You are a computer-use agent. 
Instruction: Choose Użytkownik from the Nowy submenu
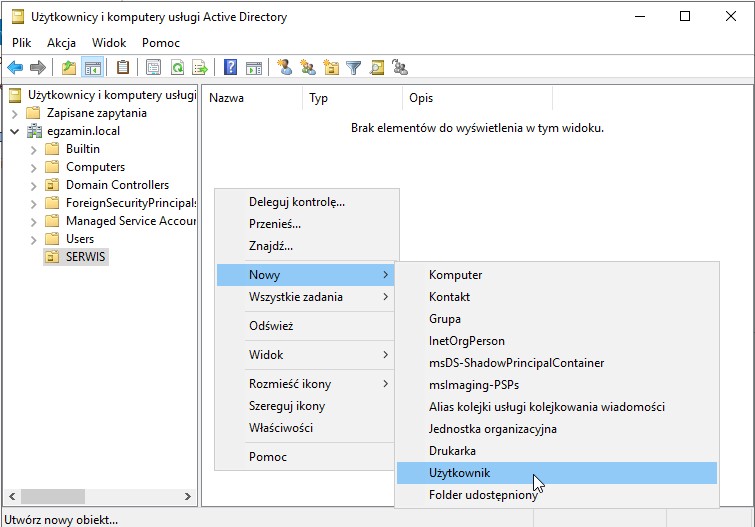(x=460, y=473)
